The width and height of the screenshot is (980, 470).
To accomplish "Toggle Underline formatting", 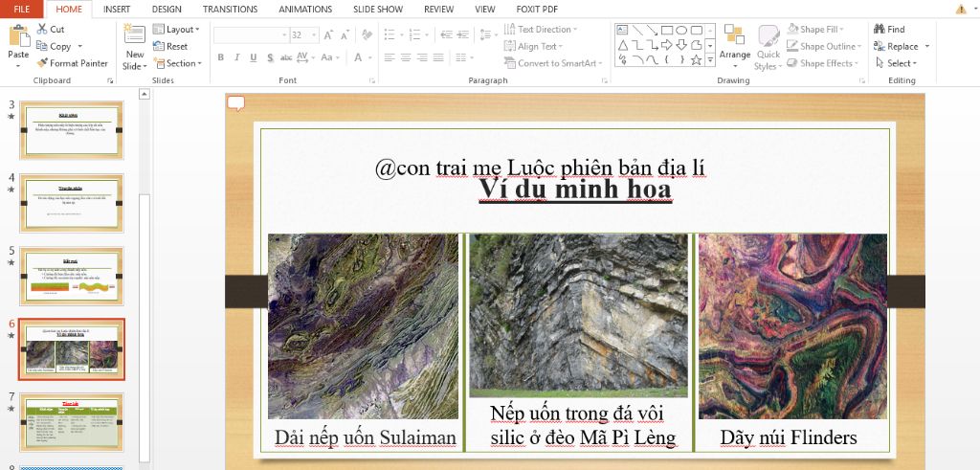I will [x=253, y=57].
